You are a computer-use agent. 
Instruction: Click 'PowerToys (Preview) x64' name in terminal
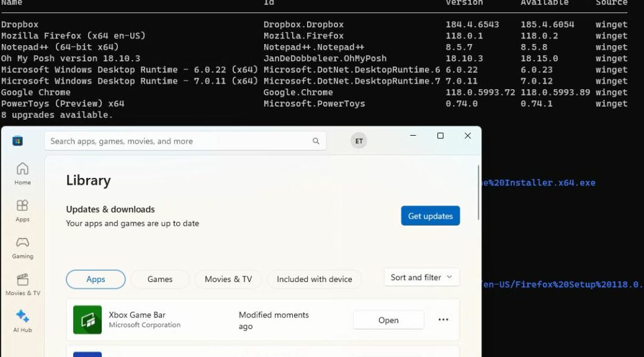coord(63,104)
